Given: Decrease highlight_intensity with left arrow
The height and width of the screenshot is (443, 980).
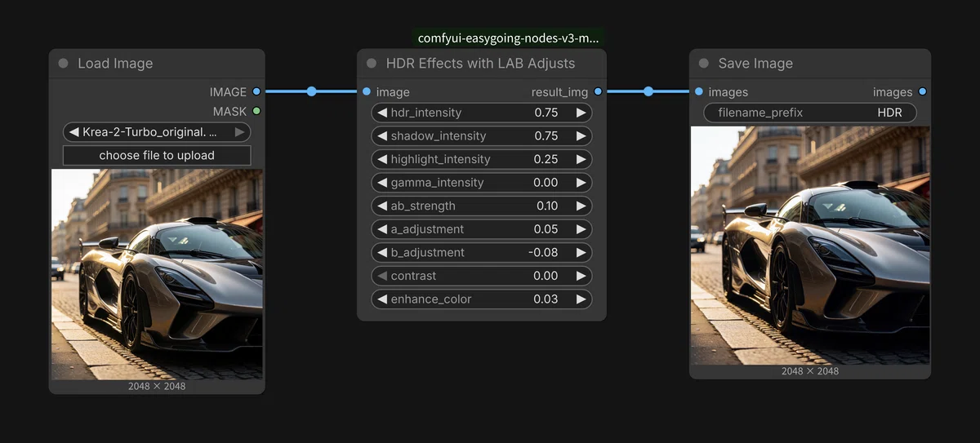Looking at the screenshot, I should [382, 159].
